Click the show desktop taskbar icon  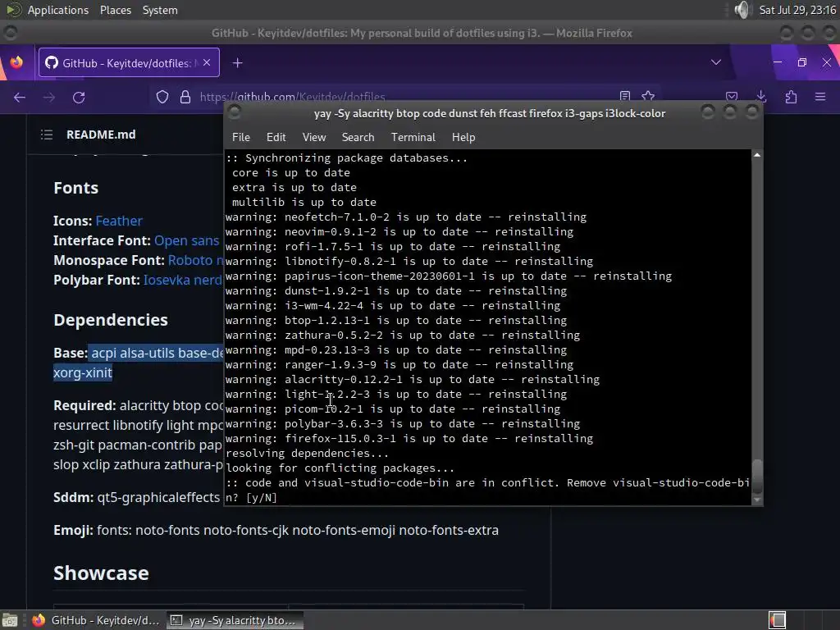coord(10,620)
